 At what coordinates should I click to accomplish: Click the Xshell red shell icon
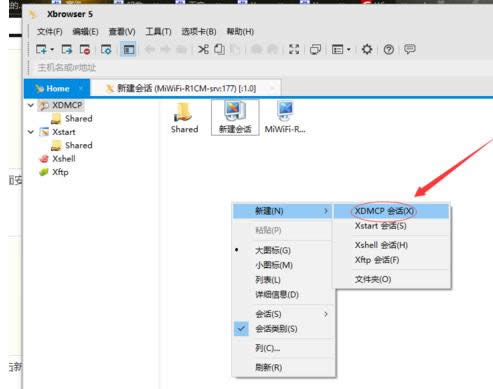(44, 159)
